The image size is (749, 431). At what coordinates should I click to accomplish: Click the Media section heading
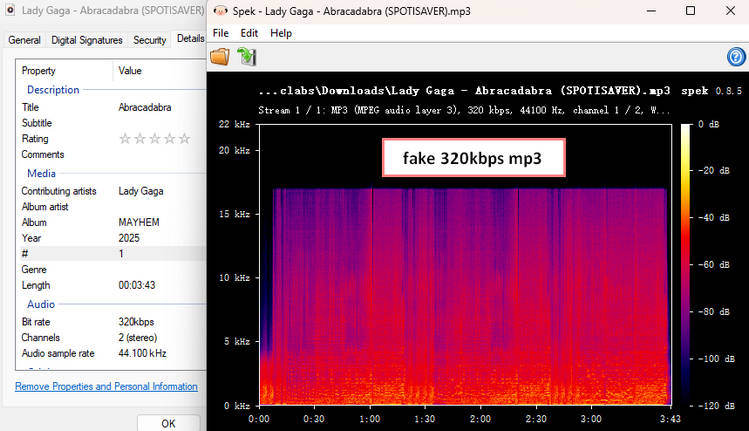(x=41, y=173)
